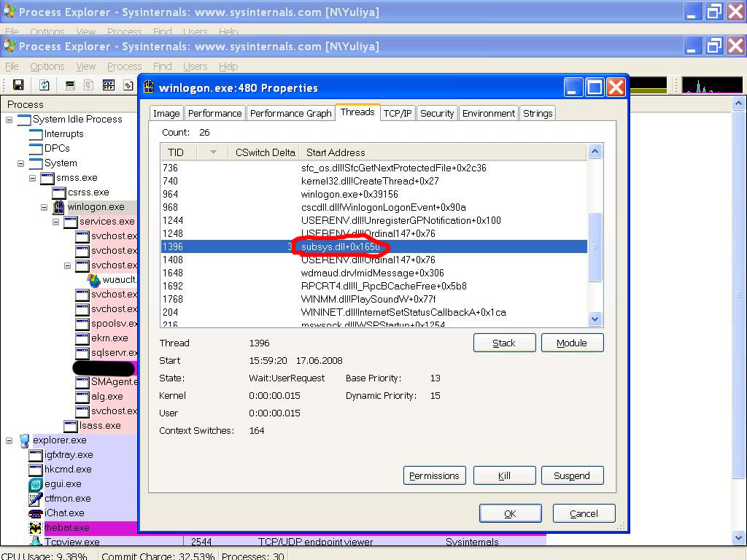Click the winlogon.exe icon in process tree
747x560 pixels.
point(58,206)
